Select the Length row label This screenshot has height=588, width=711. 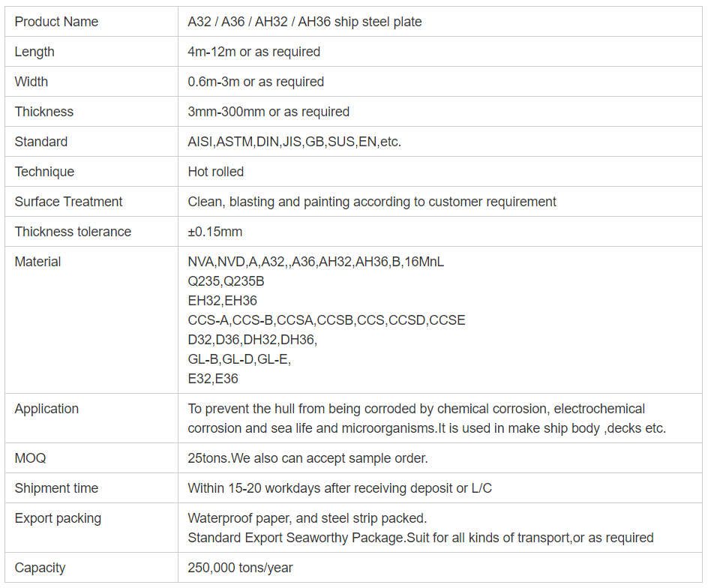click(x=34, y=52)
